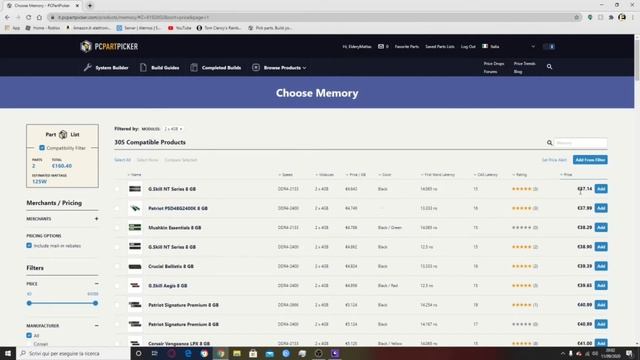The height and width of the screenshot is (360, 640).
Task: Open Mushkin Essentials product thumbnail
Action: click(x=135, y=227)
